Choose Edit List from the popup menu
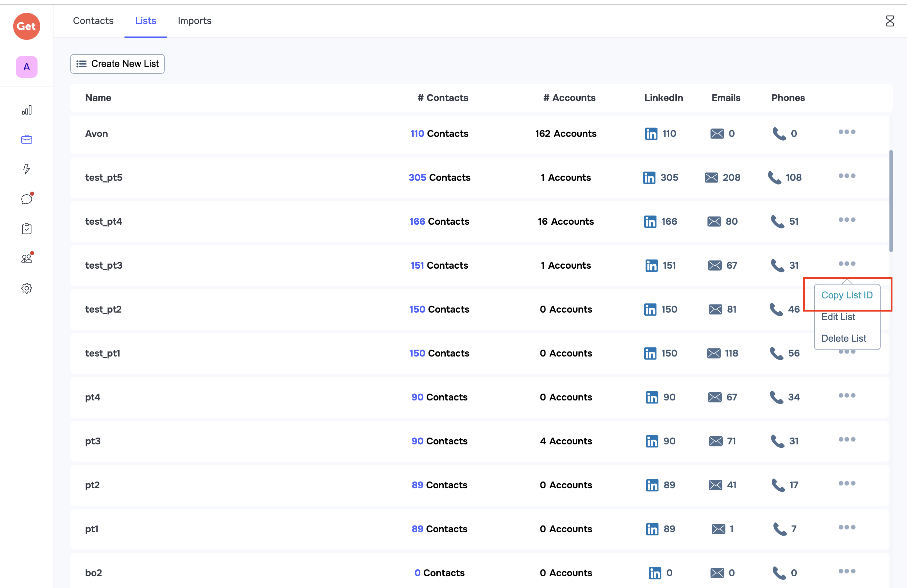 (838, 317)
